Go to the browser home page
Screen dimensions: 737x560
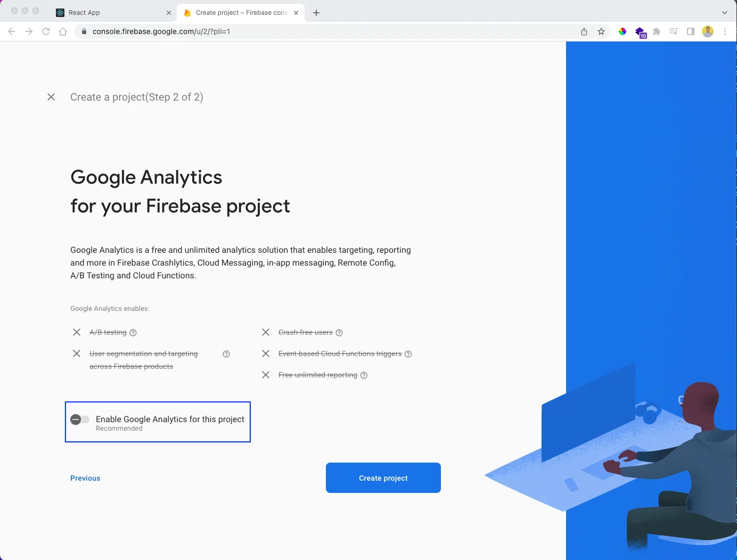click(x=63, y=31)
